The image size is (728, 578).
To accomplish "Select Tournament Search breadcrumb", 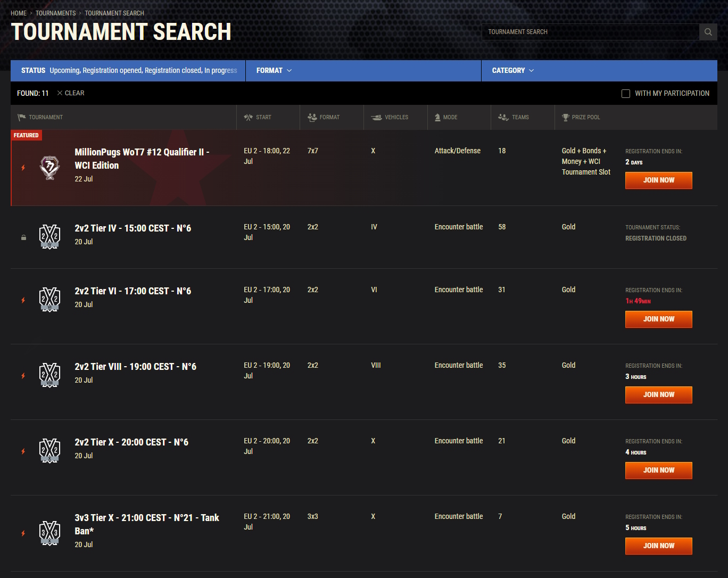I will pyautogui.click(x=114, y=13).
